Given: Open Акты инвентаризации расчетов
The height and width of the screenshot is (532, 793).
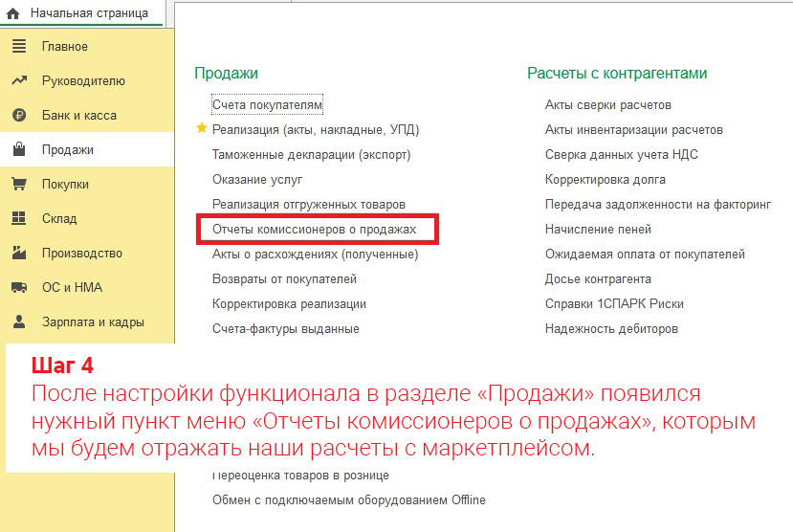Looking at the screenshot, I should pyautogui.click(x=633, y=130).
